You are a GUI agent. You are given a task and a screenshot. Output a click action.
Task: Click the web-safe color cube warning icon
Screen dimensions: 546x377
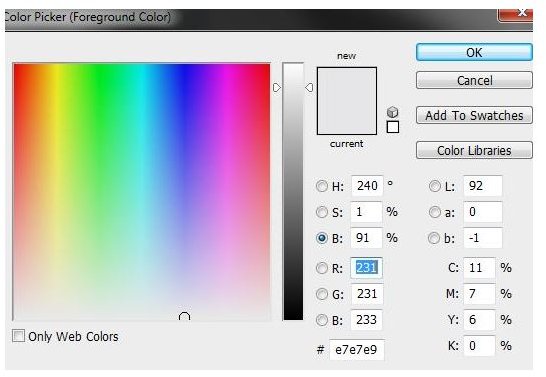(x=392, y=112)
